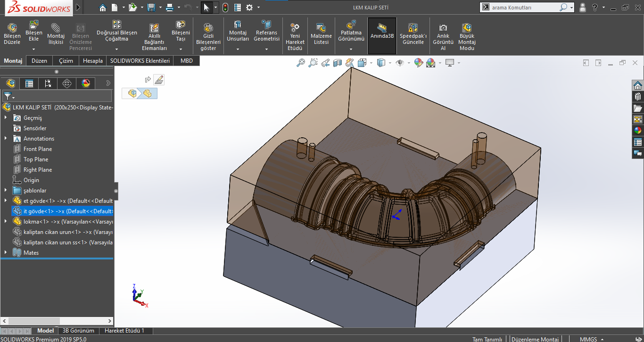644x342 pixels.
Task: Select ConfigurationManager tab icon
Action: (x=48, y=83)
